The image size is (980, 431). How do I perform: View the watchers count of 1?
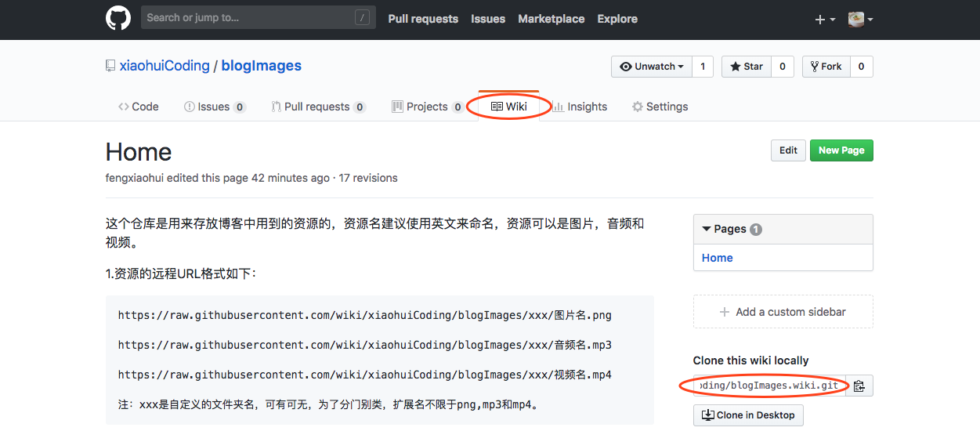[703, 67]
